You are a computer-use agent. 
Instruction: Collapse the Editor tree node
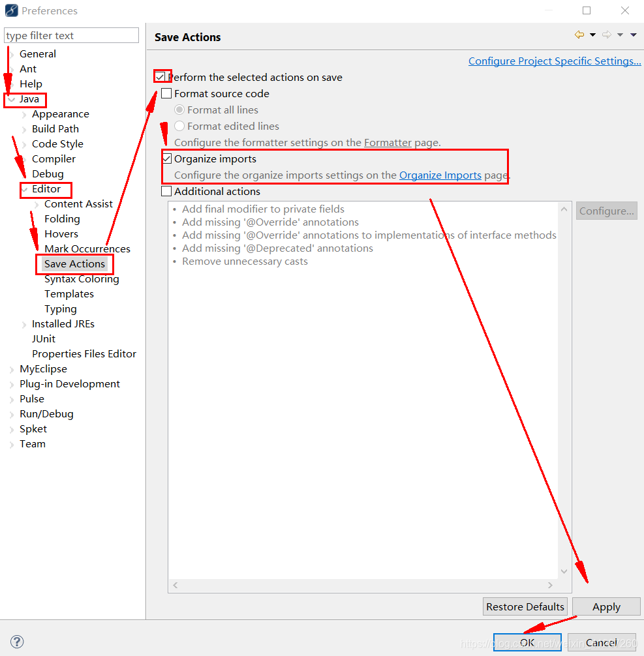(x=24, y=190)
